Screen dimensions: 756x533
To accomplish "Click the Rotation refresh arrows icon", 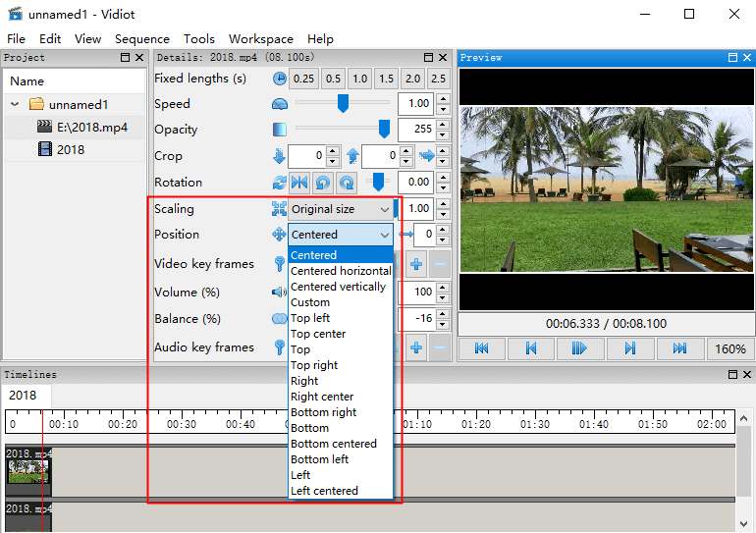I will pyautogui.click(x=279, y=183).
